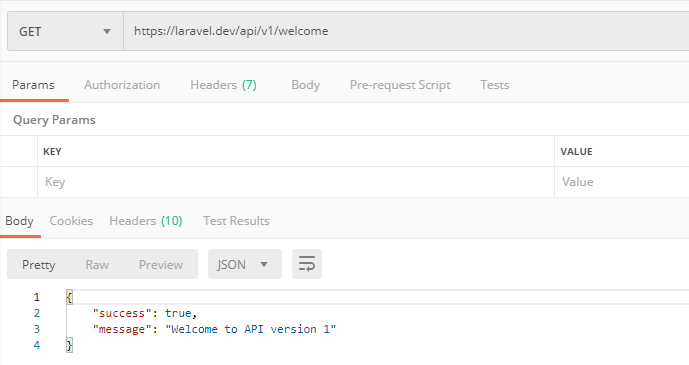Toggle the wrap lines icon

point(307,264)
